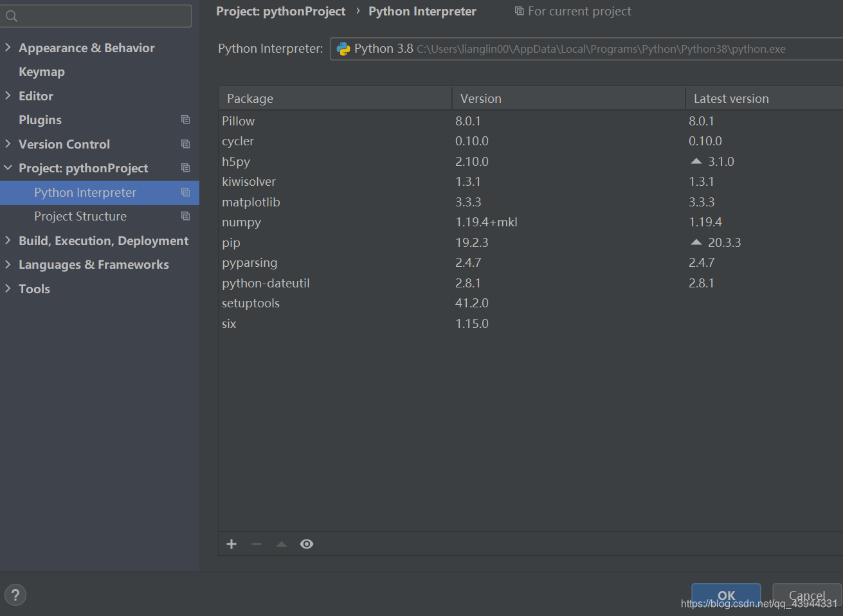Click the project-level icon beside Python Interpreter row

[x=185, y=192]
